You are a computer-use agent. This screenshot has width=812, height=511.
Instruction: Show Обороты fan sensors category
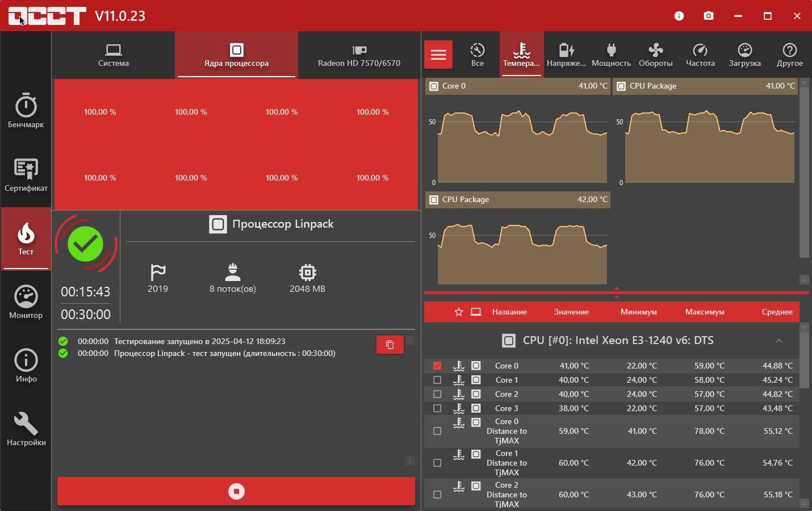[656, 55]
